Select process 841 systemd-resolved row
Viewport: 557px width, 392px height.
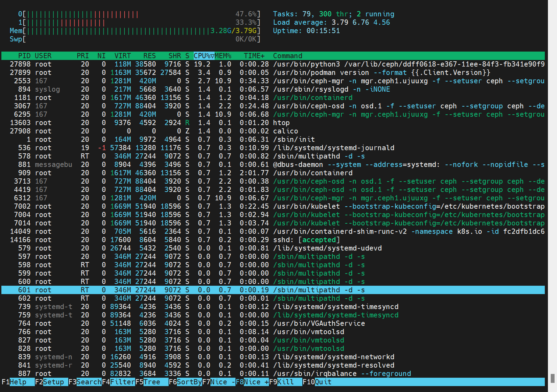pyautogui.click(x=273, y=365)
